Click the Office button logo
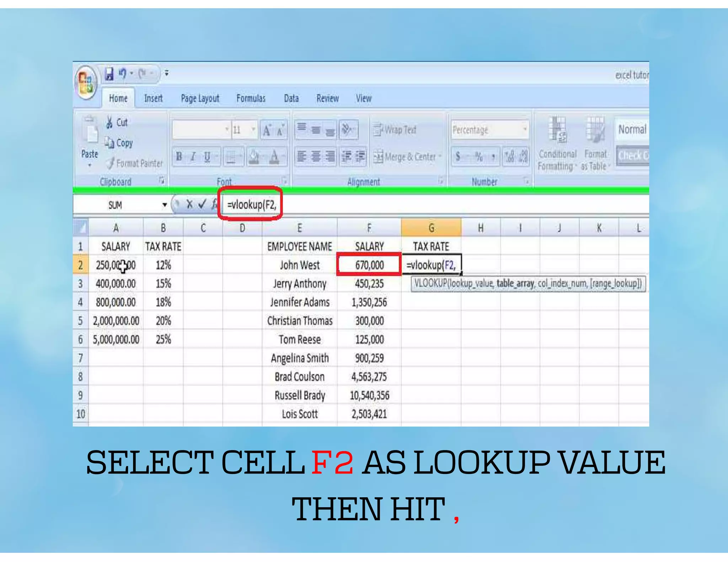 85,82
